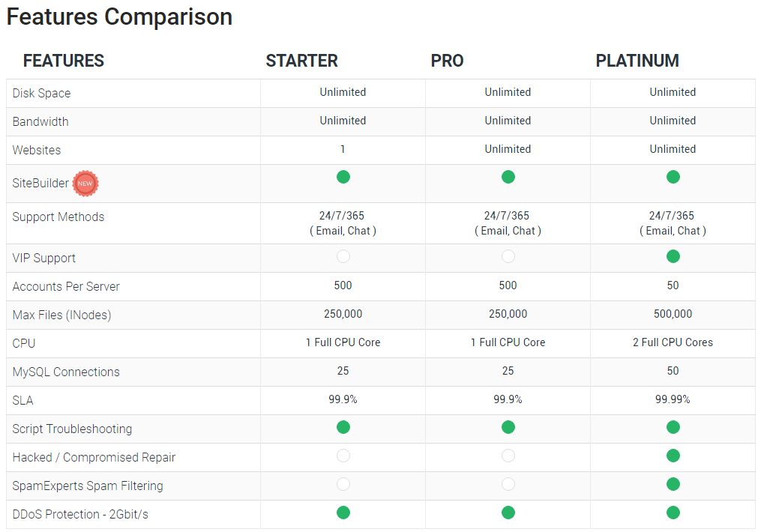Click Platinum's green VIP Support dot

click(x=673, y=256)
